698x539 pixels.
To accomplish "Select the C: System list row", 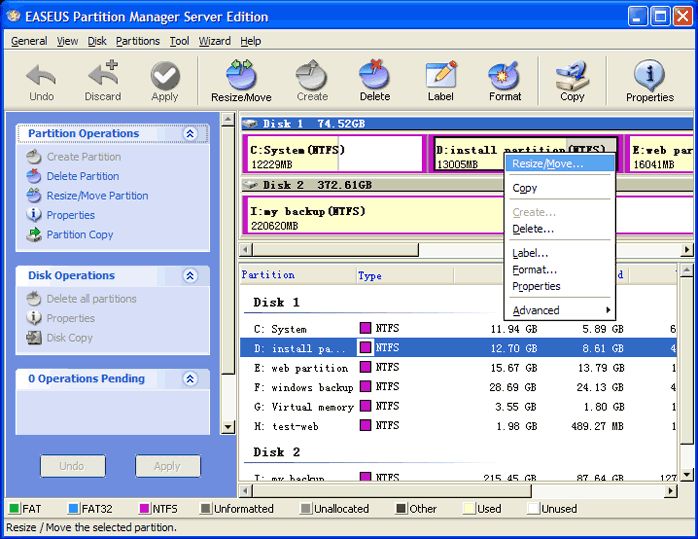I will coord(459,329).
